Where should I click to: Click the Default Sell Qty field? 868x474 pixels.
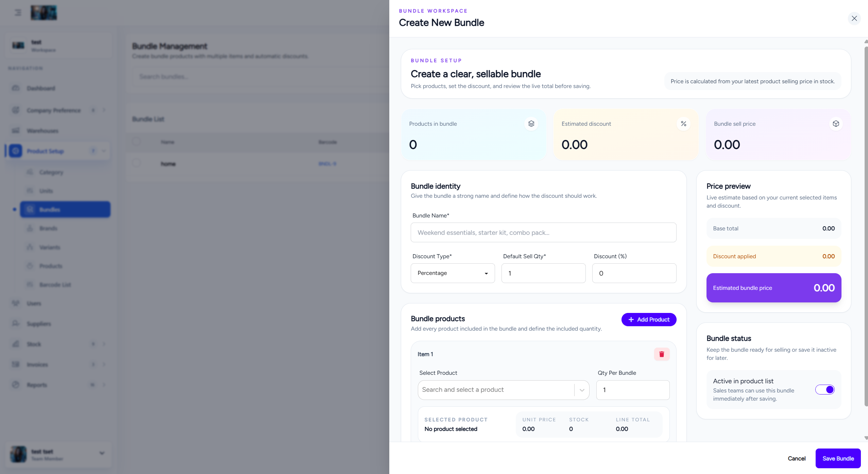pyautogui.click(x=543, y=273)
